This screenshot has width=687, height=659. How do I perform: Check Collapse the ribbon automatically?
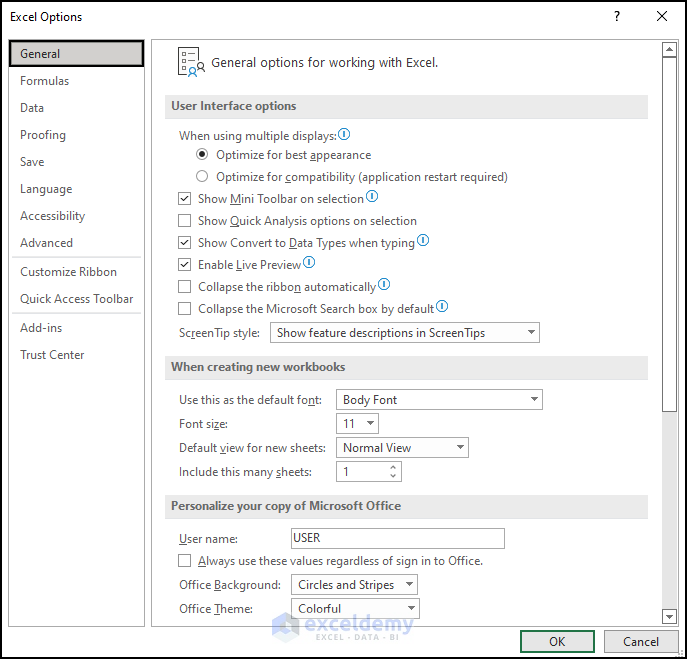(184, 287)
